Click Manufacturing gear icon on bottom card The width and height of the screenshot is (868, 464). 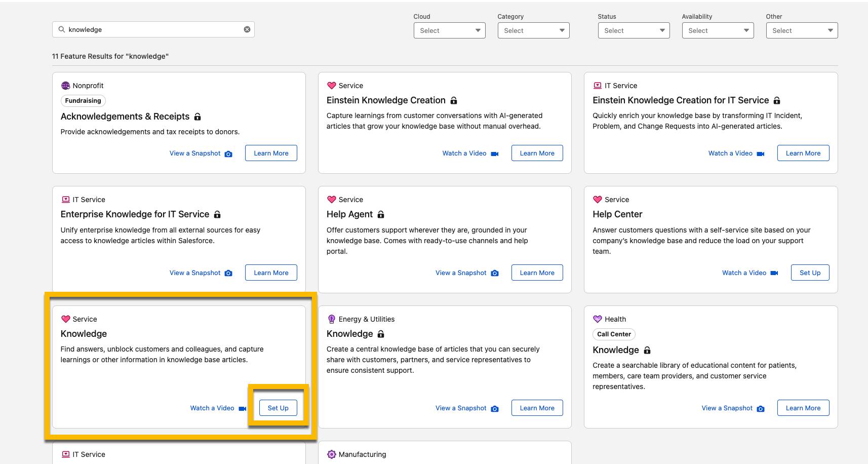[x=332, y=454]
